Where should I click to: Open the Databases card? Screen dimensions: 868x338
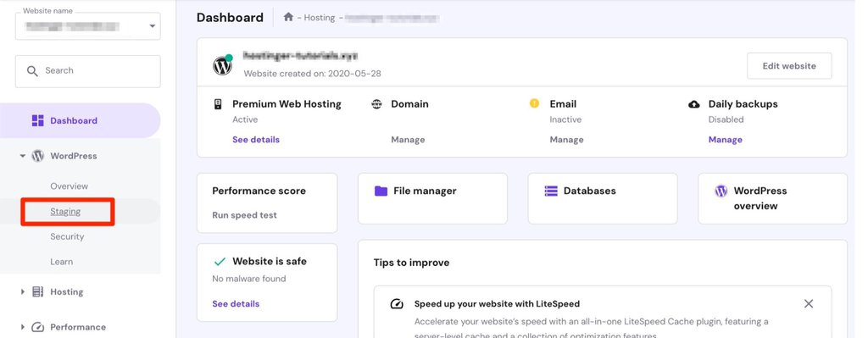point(603,198)
